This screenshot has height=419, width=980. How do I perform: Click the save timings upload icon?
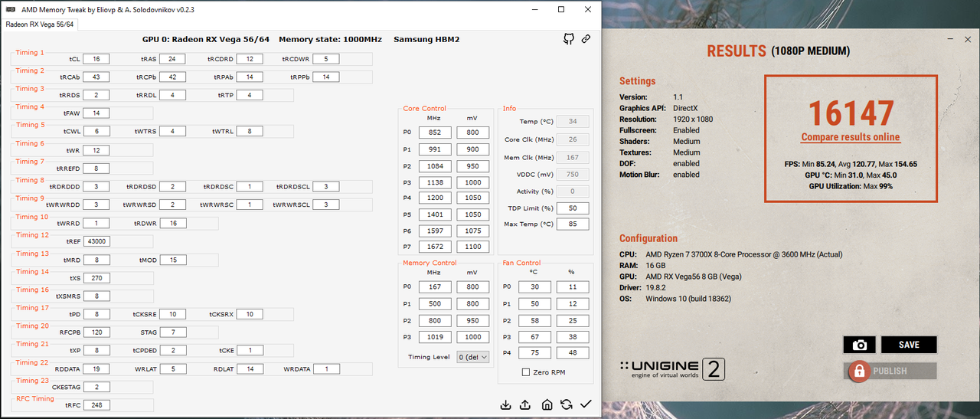click(526, 404)
